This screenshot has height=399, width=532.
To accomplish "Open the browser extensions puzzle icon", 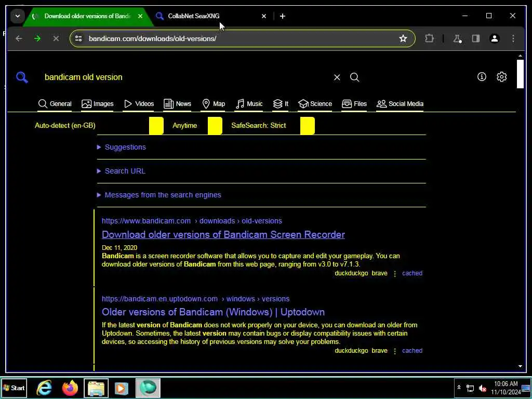I will [x=429, y=38].
